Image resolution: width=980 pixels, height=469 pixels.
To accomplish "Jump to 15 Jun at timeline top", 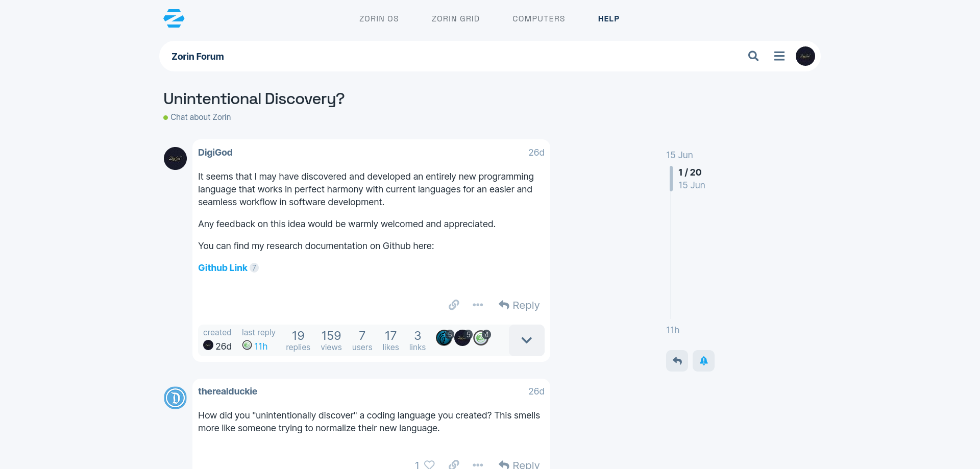I will [x=679, y=155].
